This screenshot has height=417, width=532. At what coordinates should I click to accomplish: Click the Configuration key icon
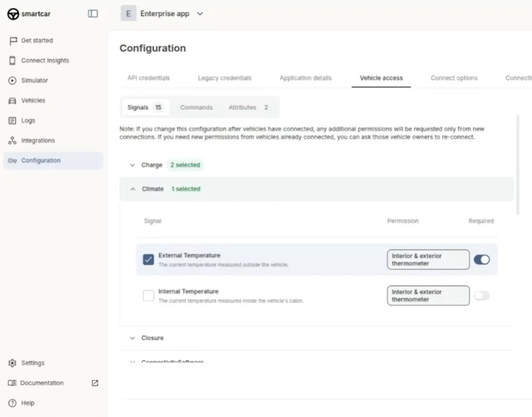coord(12,161)
